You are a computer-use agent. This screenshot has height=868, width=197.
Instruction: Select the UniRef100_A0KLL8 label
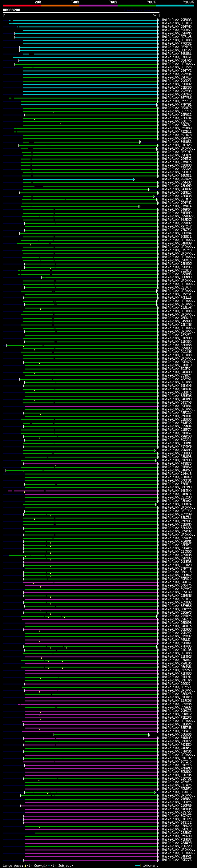point(177,298)
